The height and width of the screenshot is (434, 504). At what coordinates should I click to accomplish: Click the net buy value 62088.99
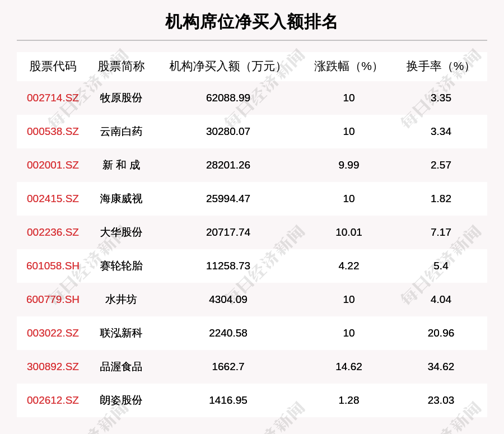click(228, 98)
